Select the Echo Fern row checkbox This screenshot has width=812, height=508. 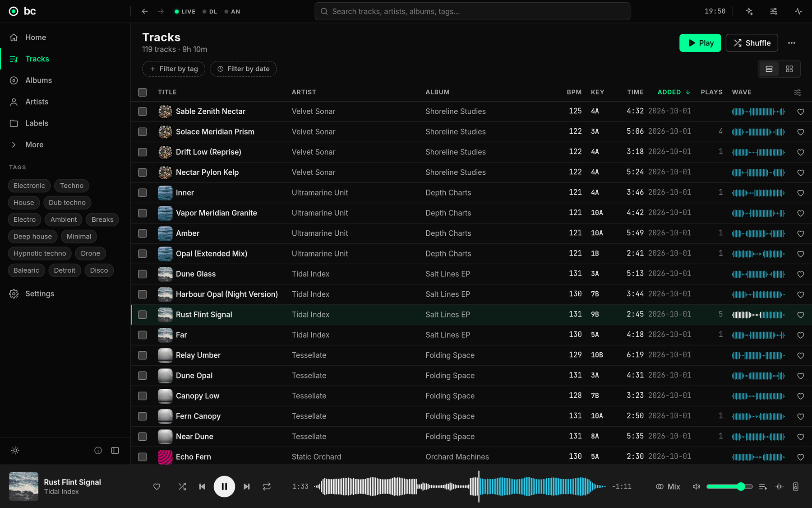(x=143, y=457)
